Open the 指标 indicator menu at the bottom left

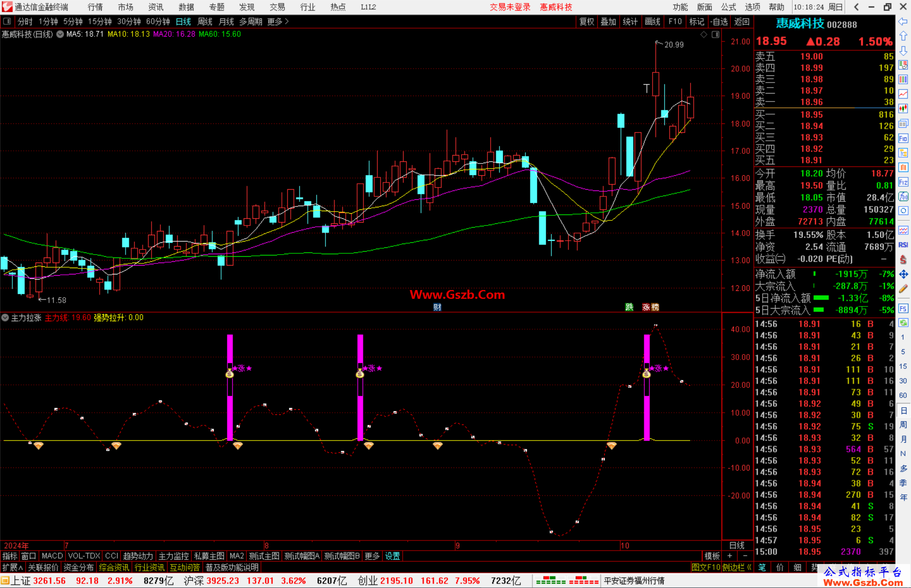[x=10, y=556]
